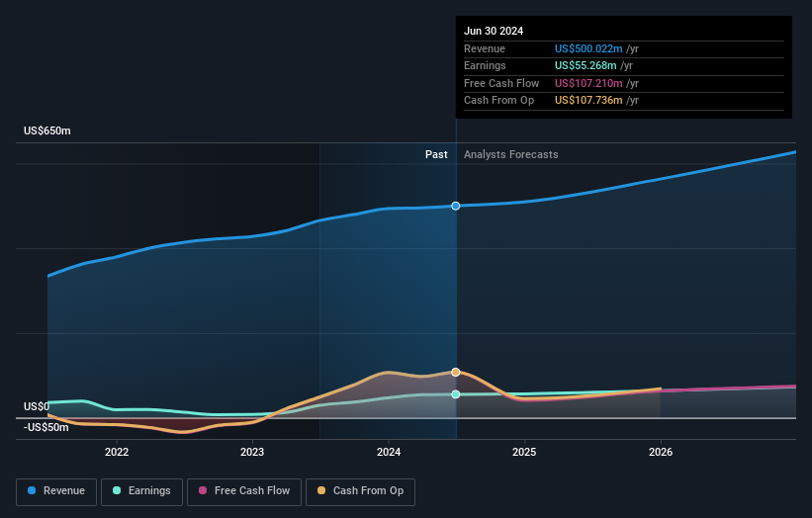812x518 pixels.
Task: Click the -US$50m y-axis label
Action: [x=46, y=427]
